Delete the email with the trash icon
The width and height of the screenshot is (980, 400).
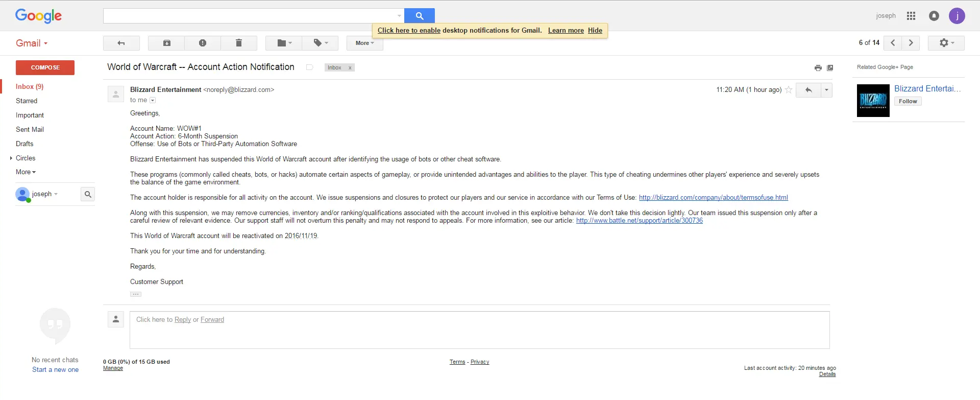[239, 43]
